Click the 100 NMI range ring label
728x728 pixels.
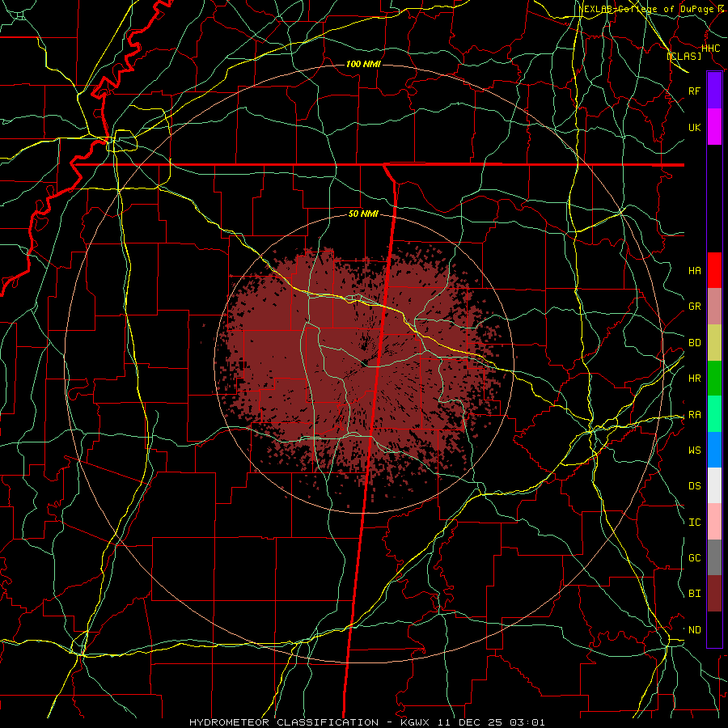coord(363,64)
